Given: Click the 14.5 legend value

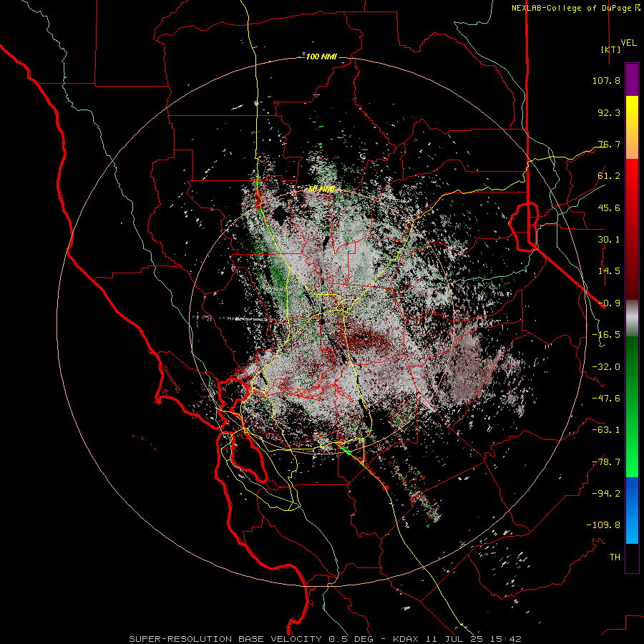Looking at the screenshot, I should click(609, 271).
